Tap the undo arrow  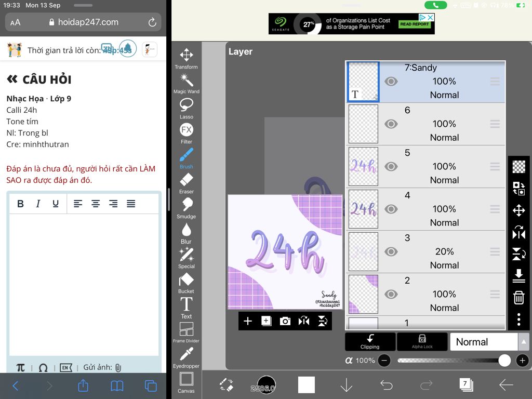click(x=386, y=385)
